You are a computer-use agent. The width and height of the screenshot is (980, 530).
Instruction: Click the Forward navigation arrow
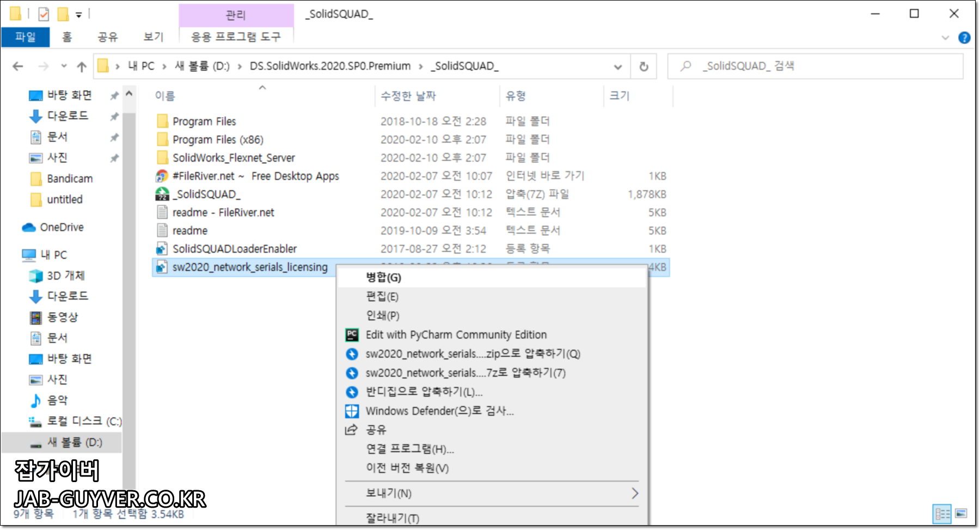click(44, 66)
